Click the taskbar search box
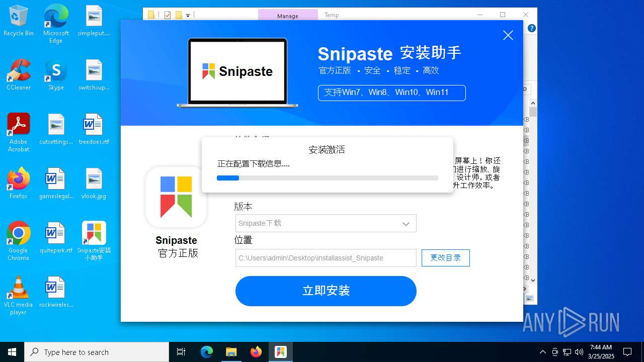Viewport: 644px width, 362px height. [x=97, y=352]
